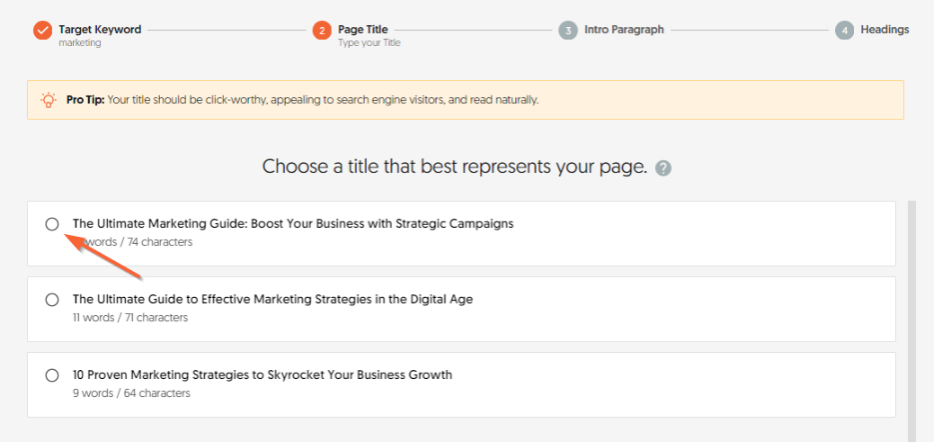Click the title text '10 Proven Marketing Strategies to Skyrocket...'
The height and width of the screenshot is (442, 936).
pyautogui.click(x=263, y=375)
